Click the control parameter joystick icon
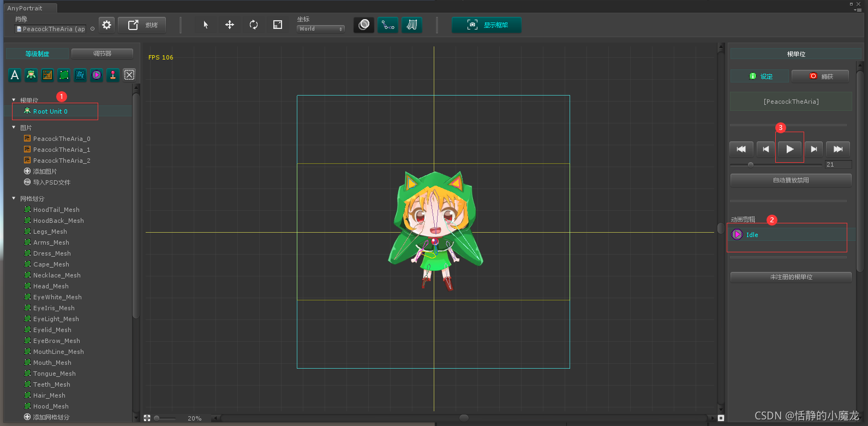This screenshot has width=868, height=426. point(113,75)
